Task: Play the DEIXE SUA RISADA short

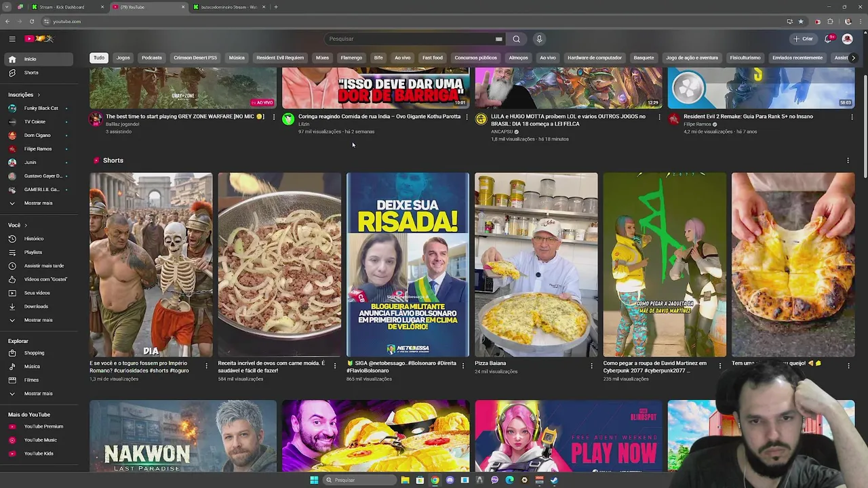Action: point(408,264)
